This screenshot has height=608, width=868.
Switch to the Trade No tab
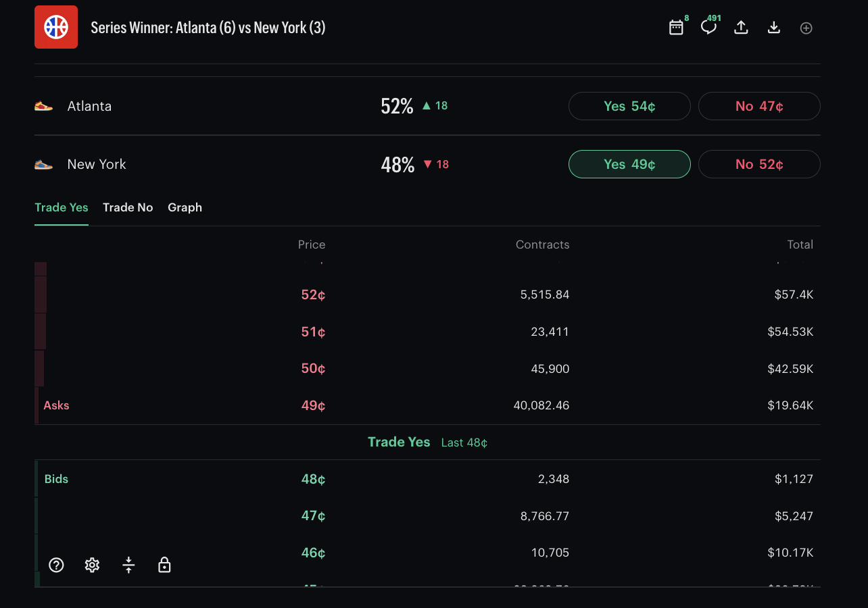click(x=128, y=207)
